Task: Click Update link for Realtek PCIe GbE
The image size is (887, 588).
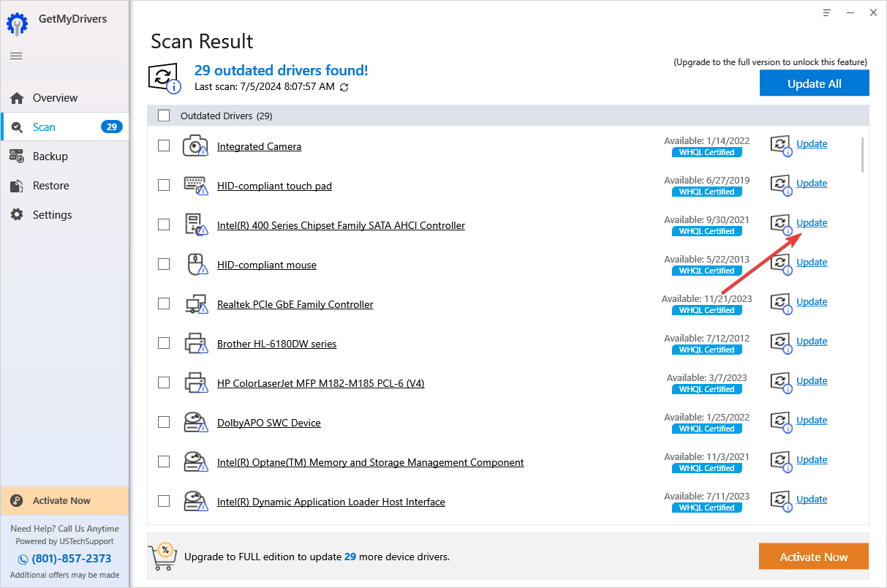Action: click(x=812, y=302)
